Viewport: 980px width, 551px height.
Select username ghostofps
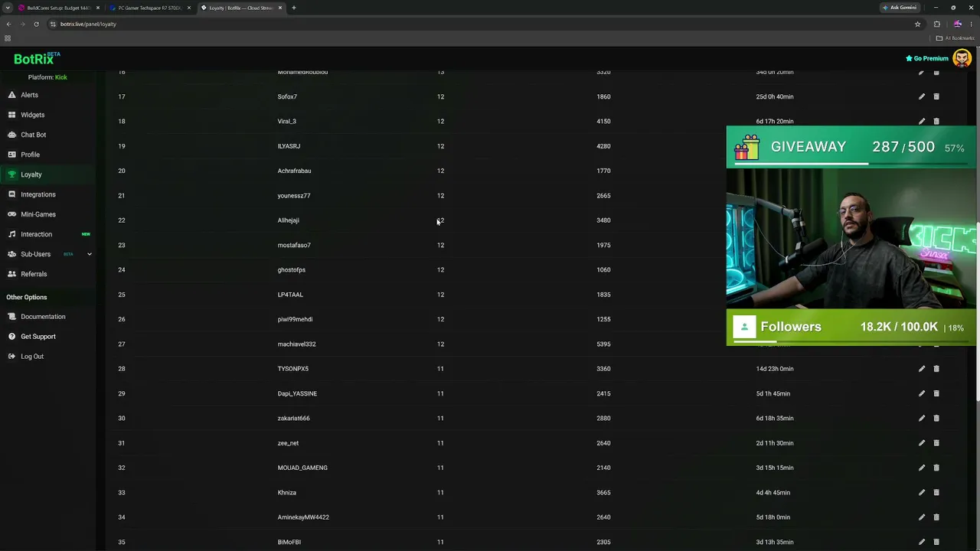(x=292, y=269)
